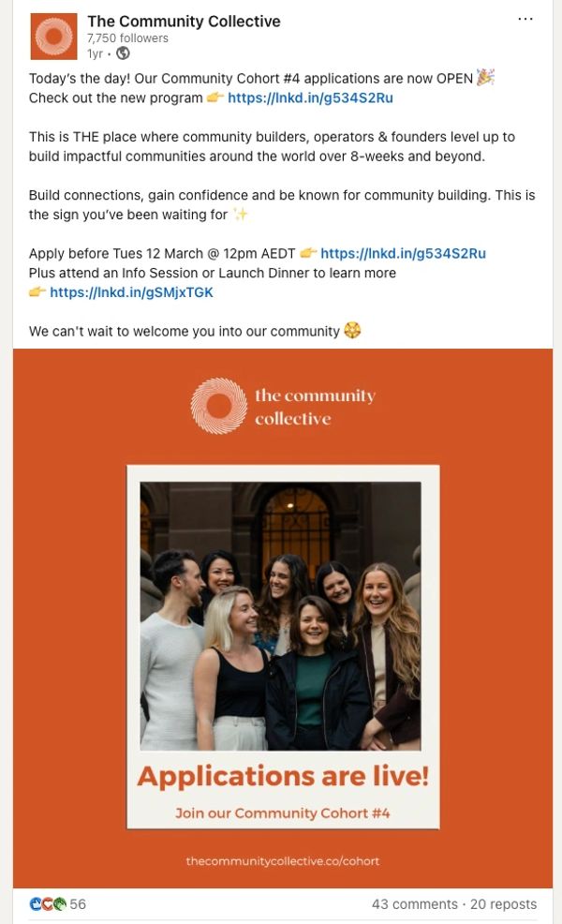
Task: Click "Join our Community Cohort #4" text
Action: [282, 812]
